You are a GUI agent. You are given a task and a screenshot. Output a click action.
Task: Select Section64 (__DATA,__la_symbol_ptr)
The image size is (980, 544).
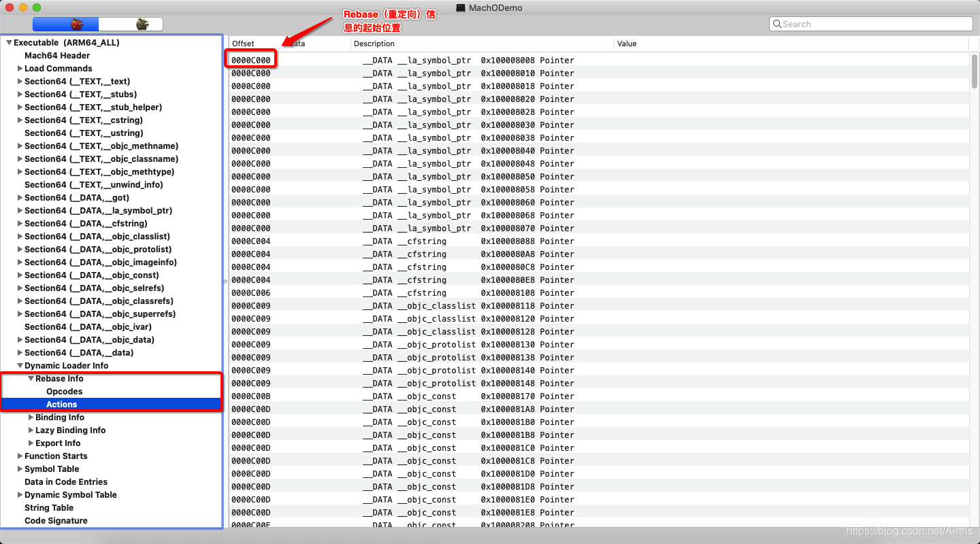click(98, 211)
